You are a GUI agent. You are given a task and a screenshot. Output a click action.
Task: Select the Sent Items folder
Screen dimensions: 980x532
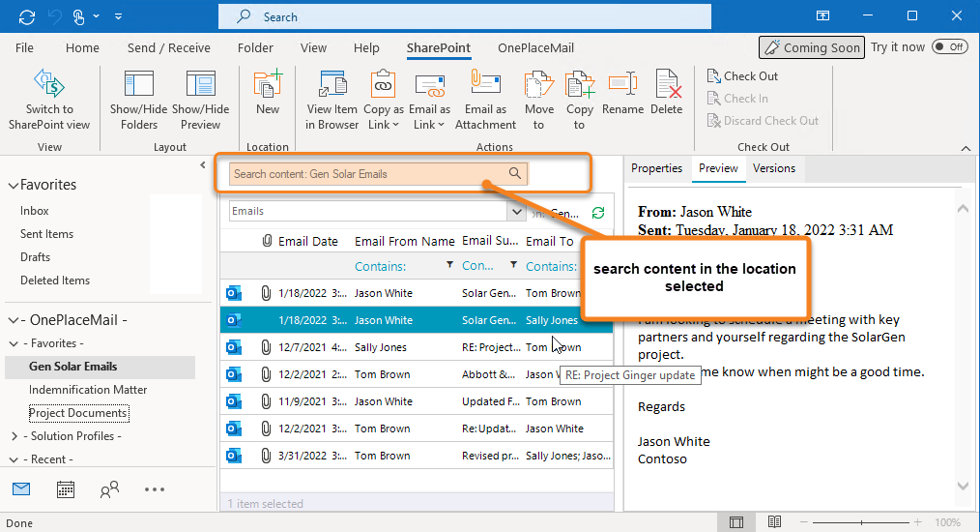coord(47,234)
